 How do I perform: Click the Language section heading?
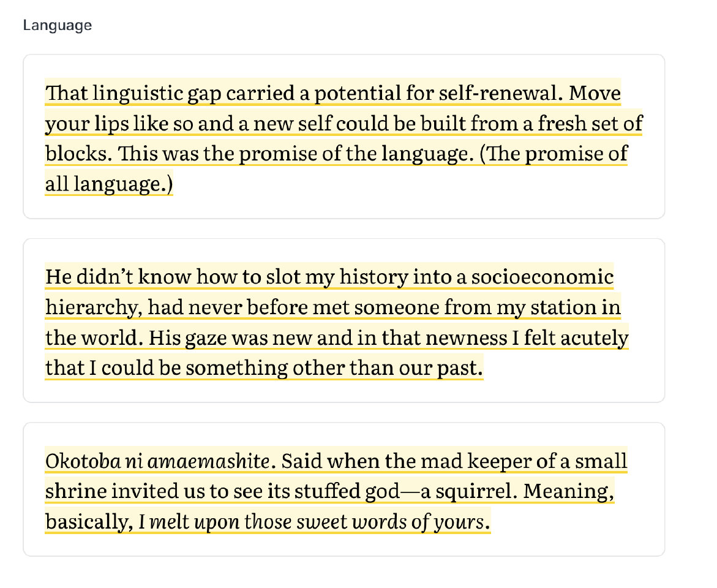[x=58, y=25]
